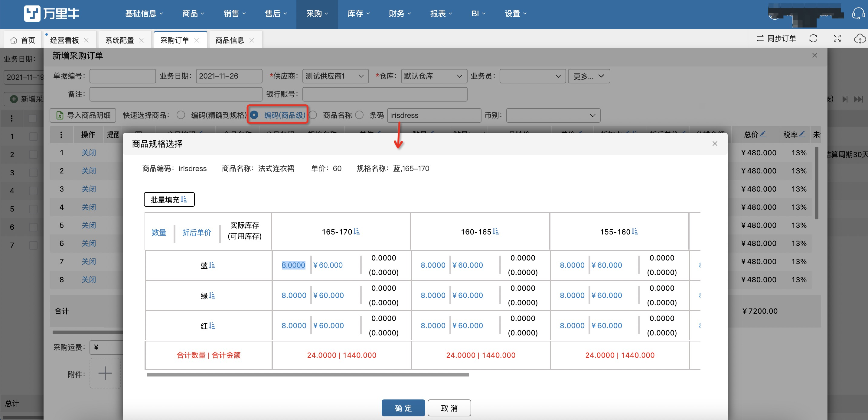Expand the 商品 top menu
This screenshot has height=420, width=868.
pyautogui.click(x=193, y=14)
